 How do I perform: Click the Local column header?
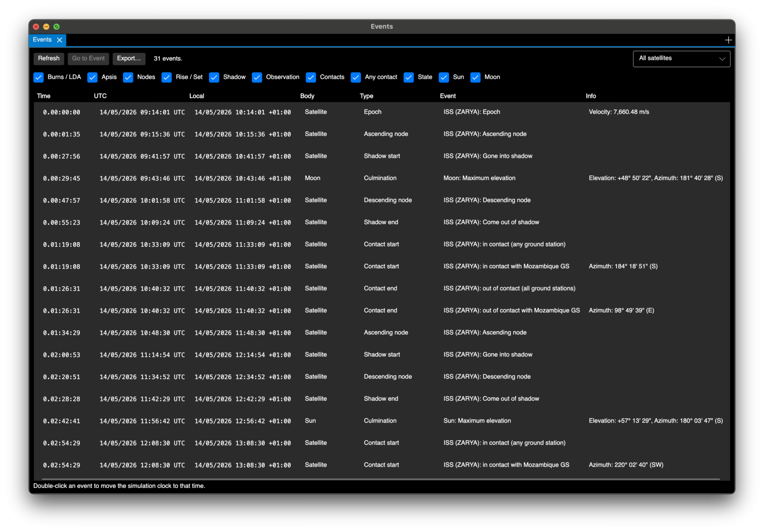197,96
